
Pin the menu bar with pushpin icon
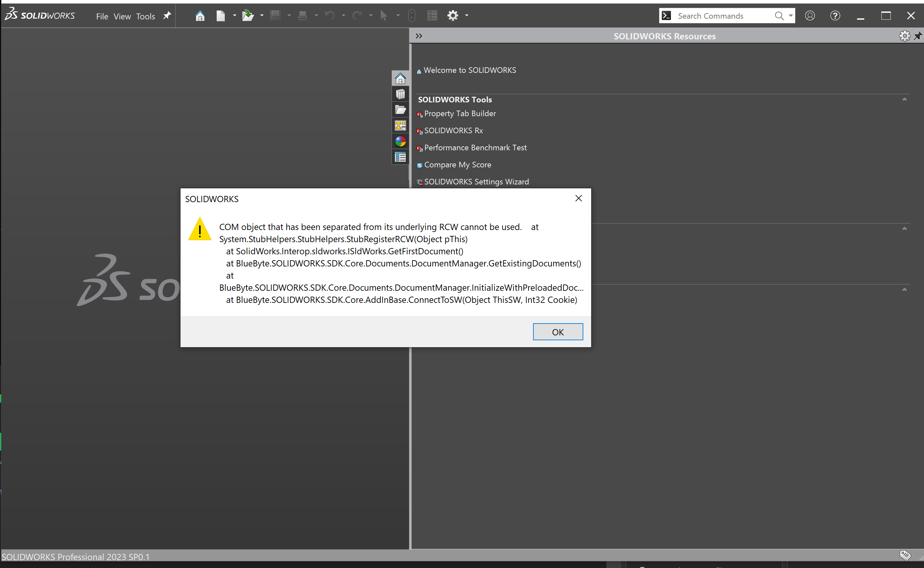point(167,16)
